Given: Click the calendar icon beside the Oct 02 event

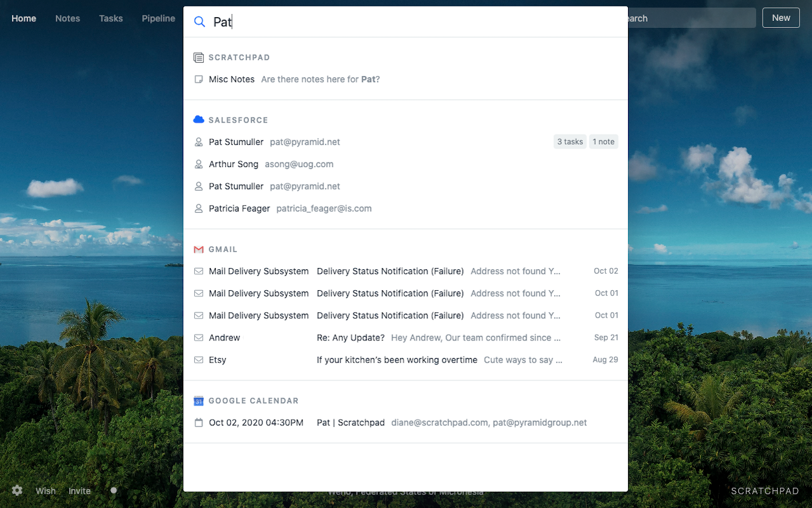Looking at the screenshot, I should (199, 422).
